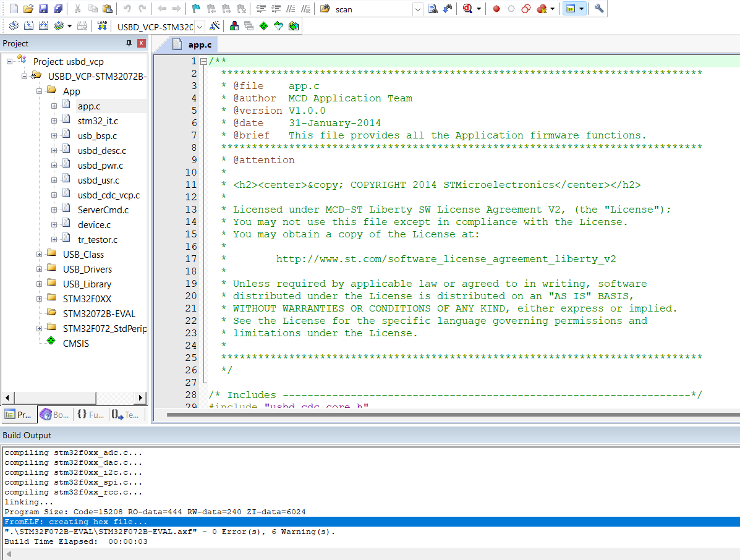Select the 'FromELF: creating hex file...' output line

371,522
